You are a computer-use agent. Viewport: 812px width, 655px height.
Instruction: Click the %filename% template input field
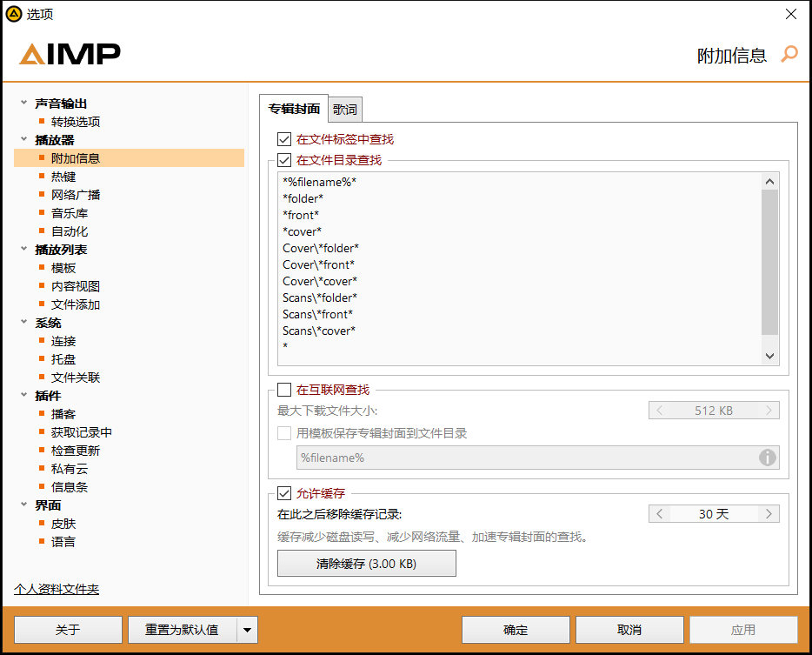click(537, 458)
